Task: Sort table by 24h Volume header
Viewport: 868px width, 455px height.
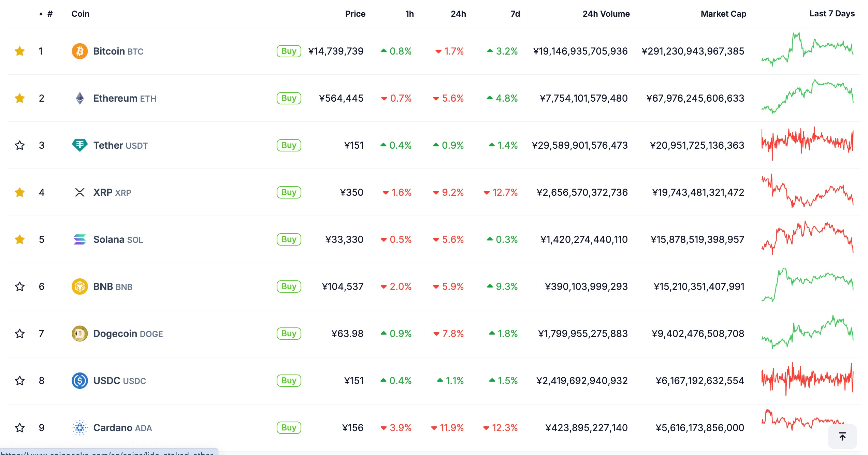Action: [606, 14]
